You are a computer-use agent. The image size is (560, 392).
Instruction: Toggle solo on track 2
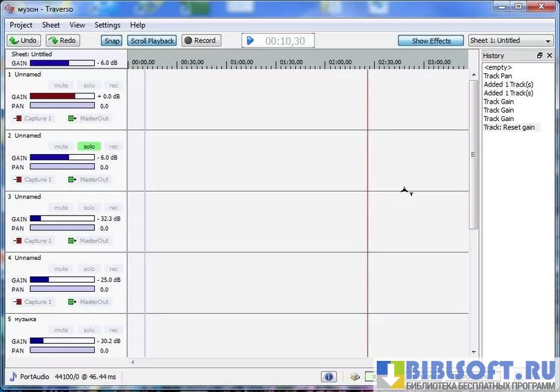[88, 147]
